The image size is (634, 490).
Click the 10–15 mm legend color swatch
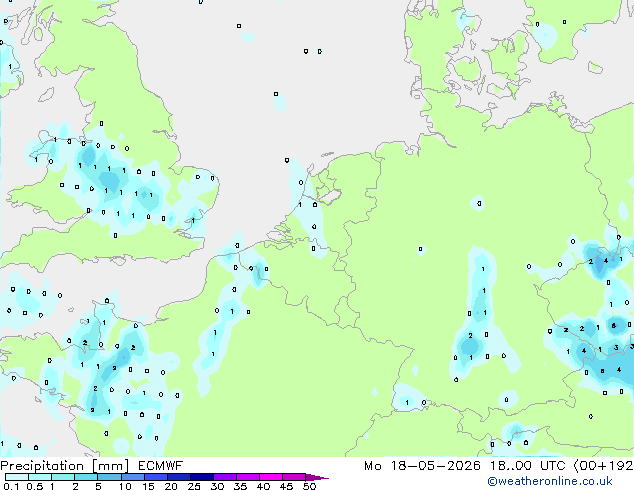pyautogui.click(x=133, y=477)
